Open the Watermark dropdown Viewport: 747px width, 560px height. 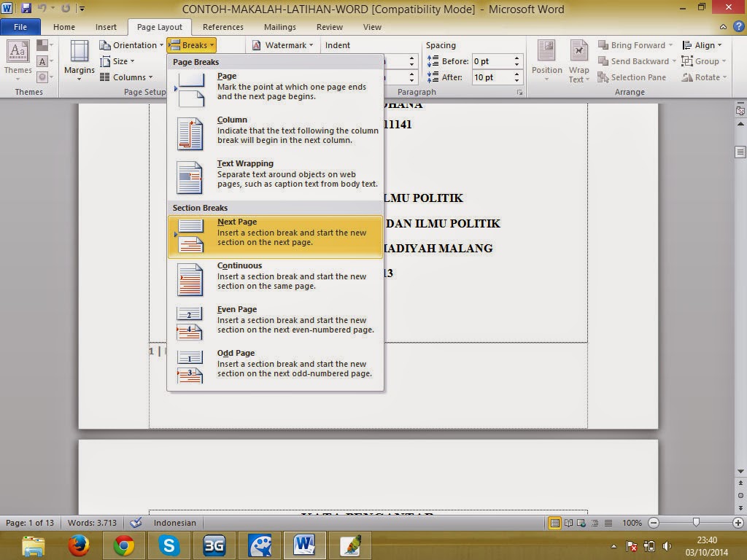click(x=283, y=45)
